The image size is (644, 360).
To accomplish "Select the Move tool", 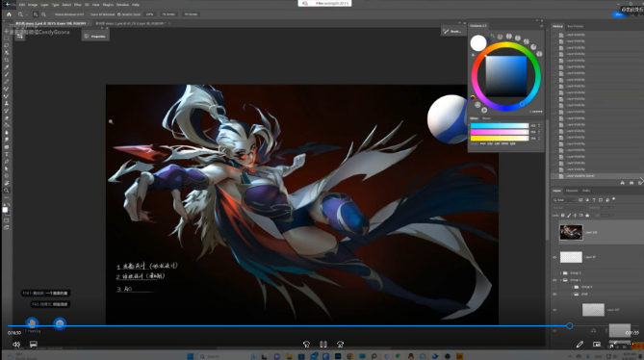I will coord(6,31).
